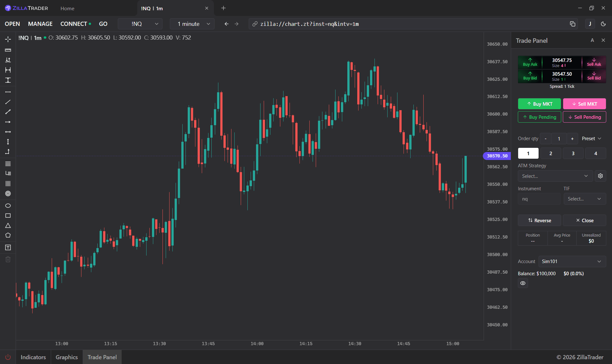This screenshot has height=364, width=612.
Task: Select quantity preset 2
Action: tap(551, 153)
